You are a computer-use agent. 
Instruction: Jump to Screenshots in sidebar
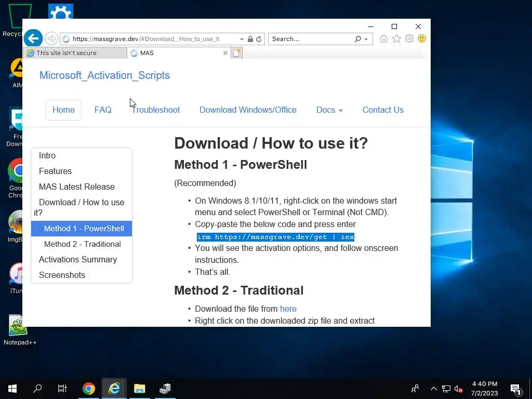click(x=82, y=275)
